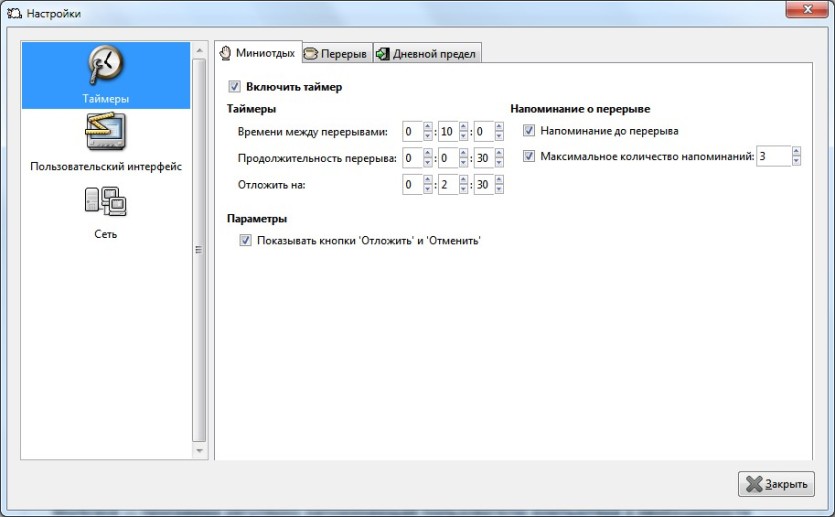This screenshot has width=835, height=517.
Task: Decrease seconds of Продолжительность перерыва
Action: 499,162
